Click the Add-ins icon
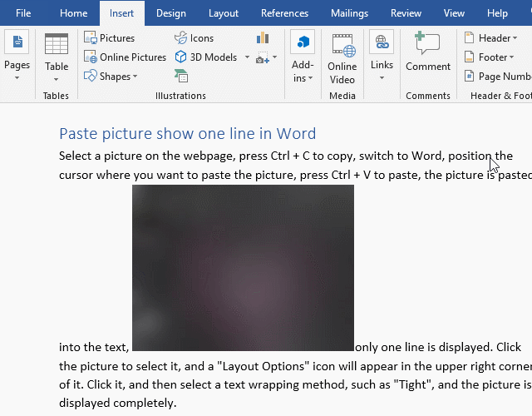Viewport: 532px width, 416px height. (x=303, y=42)
